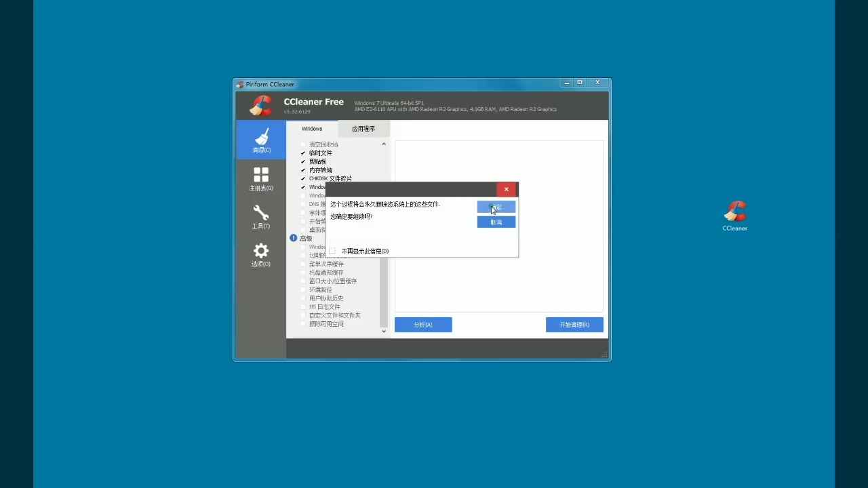868x488 pixels.
Task: Click the v5.32.6129 version label
Action: coord(297,111)
